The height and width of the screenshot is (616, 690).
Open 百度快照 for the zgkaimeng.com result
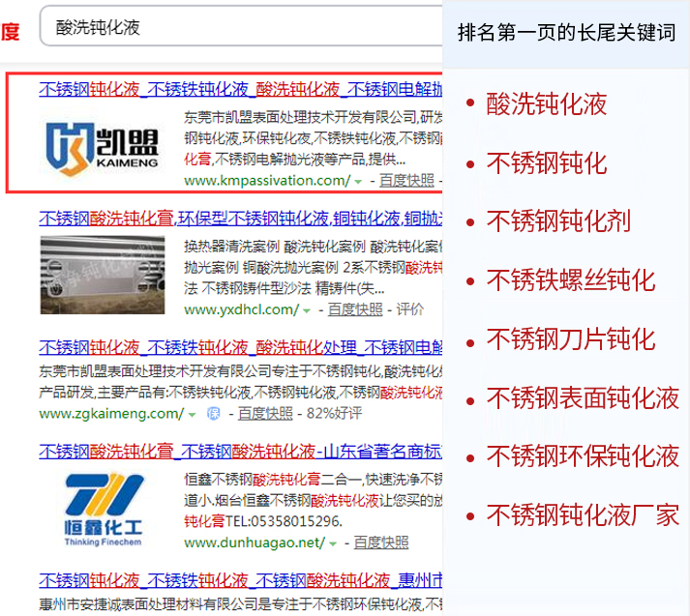(265, 413)
